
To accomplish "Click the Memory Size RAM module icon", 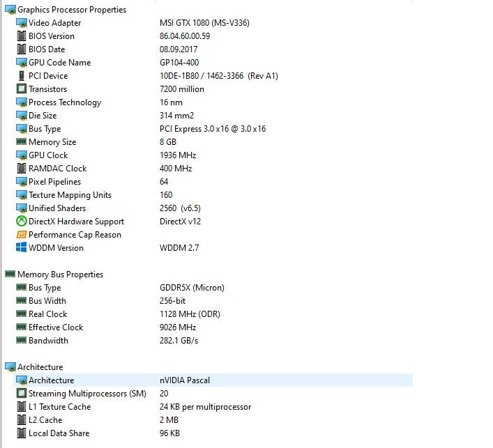I will coord(21,141).
